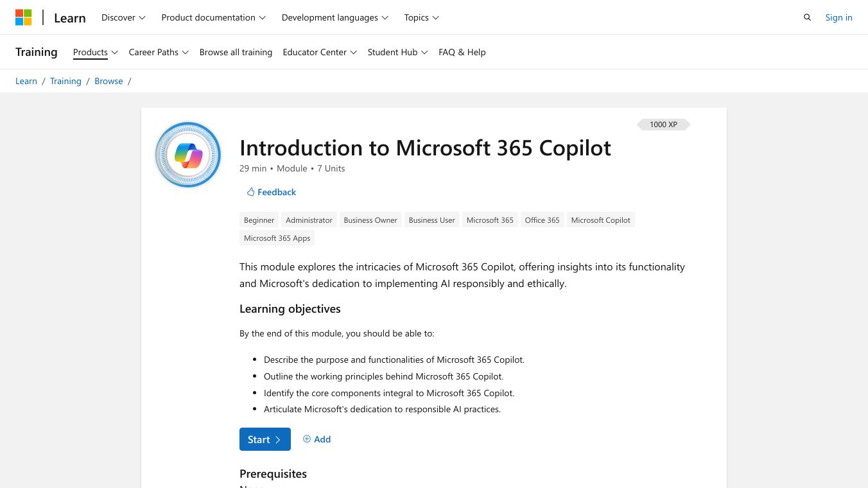Click the 1000 XP badge
The image size is (868, 488).
click(x=663, y=125)
